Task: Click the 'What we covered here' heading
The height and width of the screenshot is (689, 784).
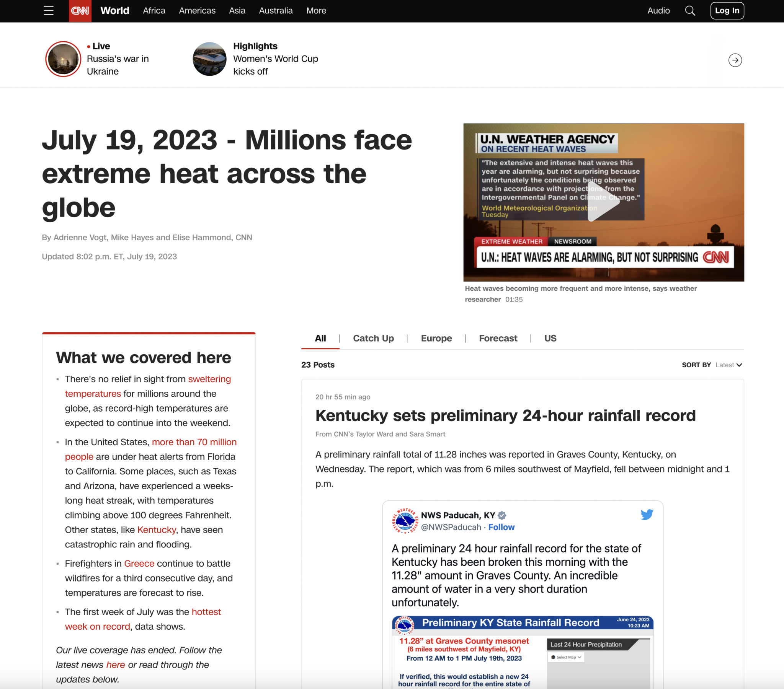Action: pos(144,357)
